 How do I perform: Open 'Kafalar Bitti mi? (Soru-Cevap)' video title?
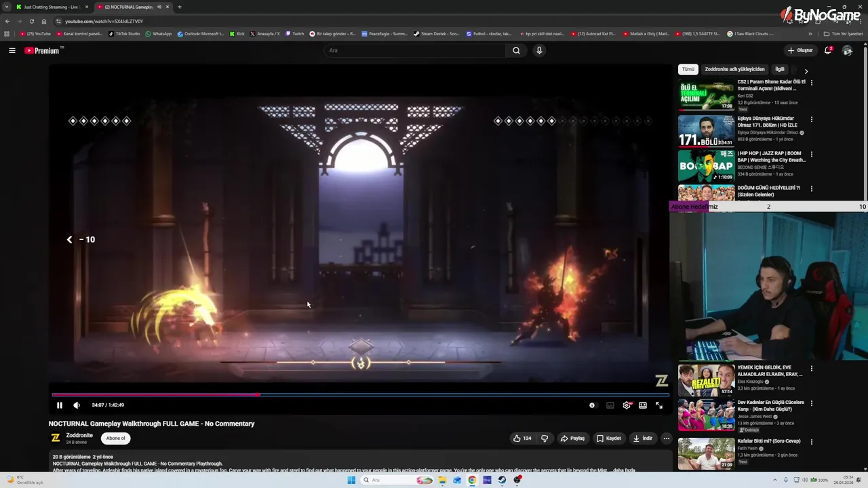[769, 441]
